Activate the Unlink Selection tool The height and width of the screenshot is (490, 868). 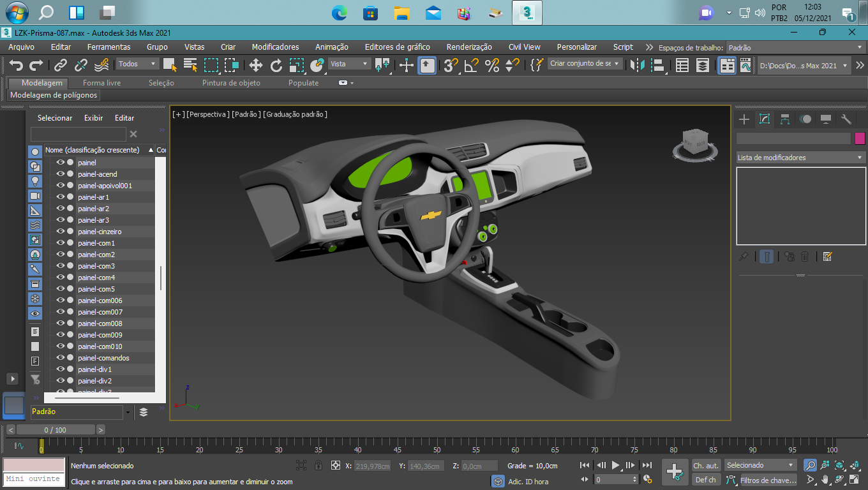click(x=81, y=65)
